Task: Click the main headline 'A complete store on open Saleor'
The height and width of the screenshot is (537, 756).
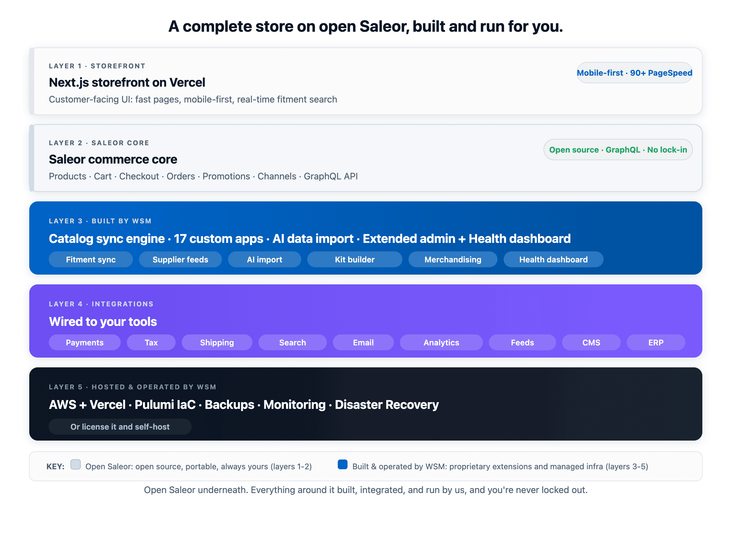Action: (366, 27)
